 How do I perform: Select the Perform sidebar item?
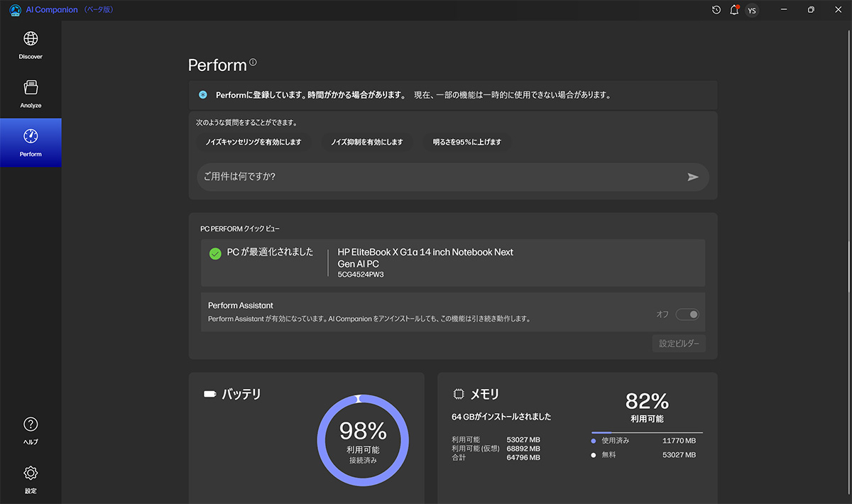tap(31, 143)
